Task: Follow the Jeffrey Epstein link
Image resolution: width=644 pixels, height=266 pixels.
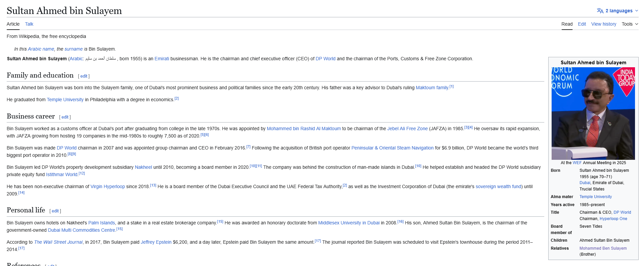Action: pyautogui.click(x=156, y=242)
